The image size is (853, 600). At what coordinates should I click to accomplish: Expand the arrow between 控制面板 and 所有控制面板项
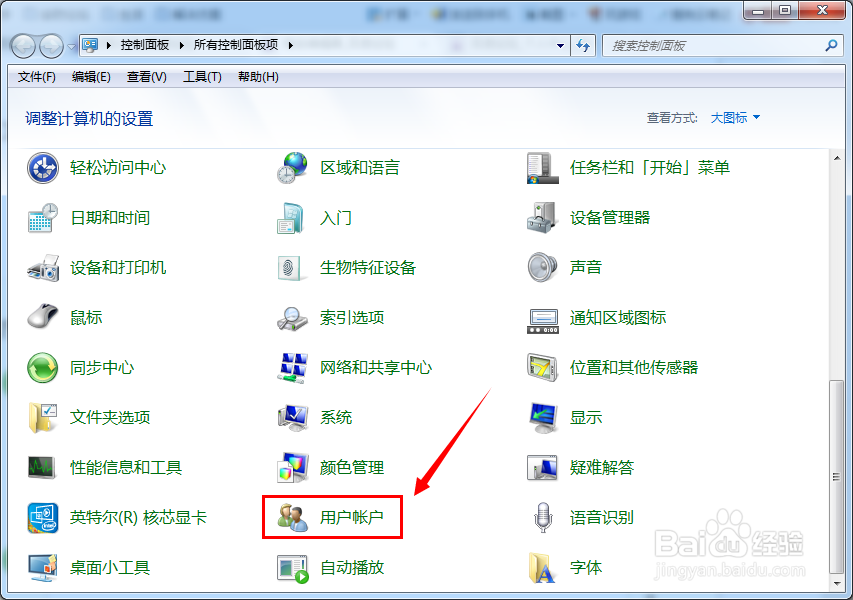182,46
